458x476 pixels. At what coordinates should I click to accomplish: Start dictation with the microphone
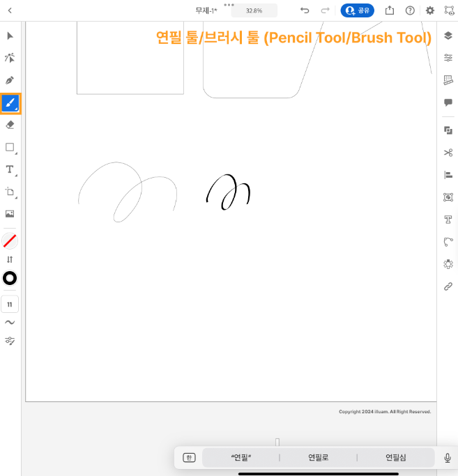pyautogui.click(x=448, y=457)
